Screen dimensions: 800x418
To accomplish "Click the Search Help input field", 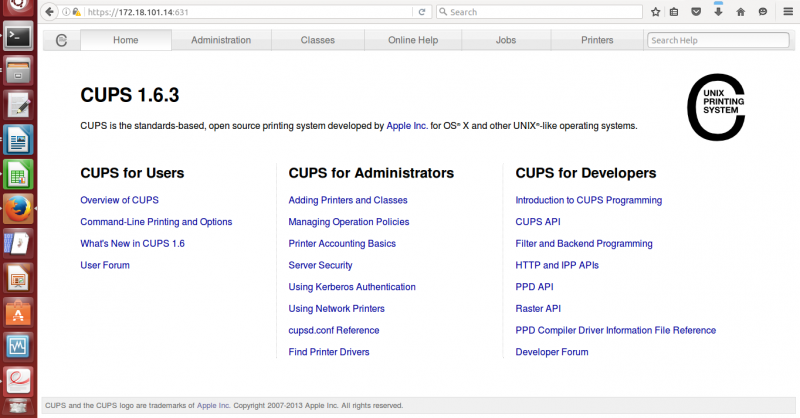I will pyautogui.click(x=718, y=40).
